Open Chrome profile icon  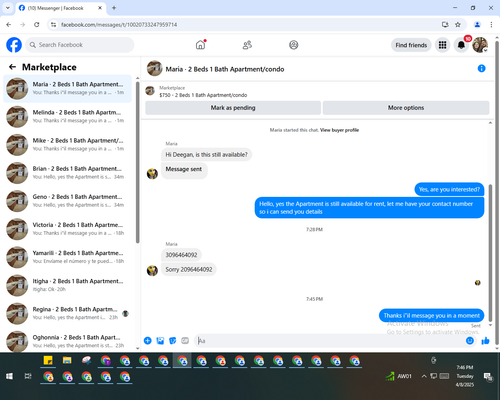point(477,25)
